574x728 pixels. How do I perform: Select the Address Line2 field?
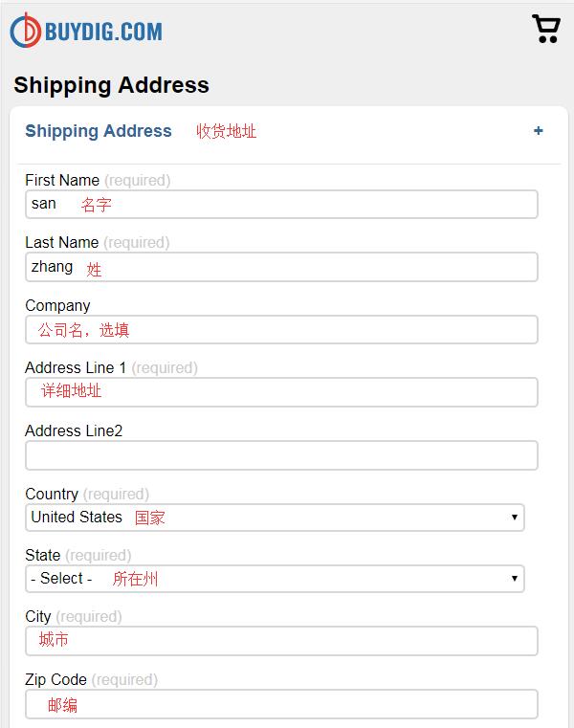click(281, 455)
